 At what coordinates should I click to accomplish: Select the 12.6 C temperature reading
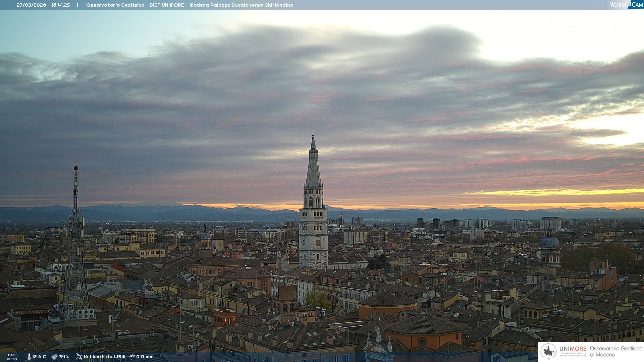tap(39, 357)
